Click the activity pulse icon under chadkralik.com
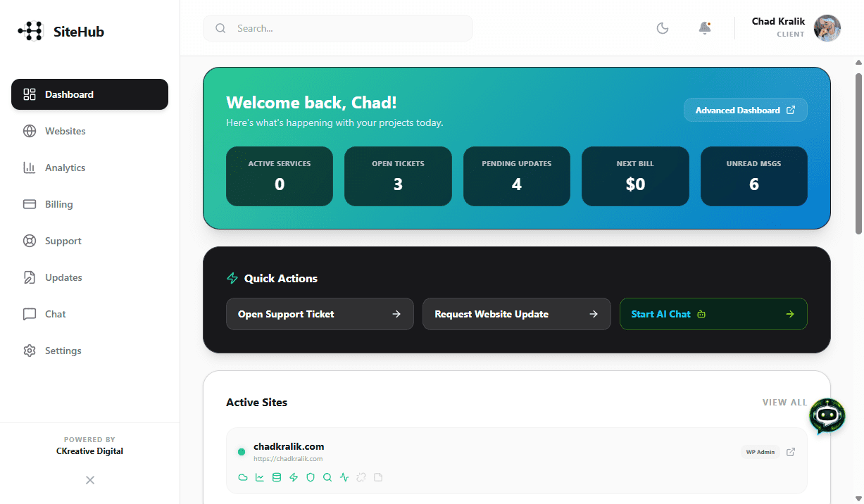The width and height of the screenshot is (864, 504). [344, 477]
